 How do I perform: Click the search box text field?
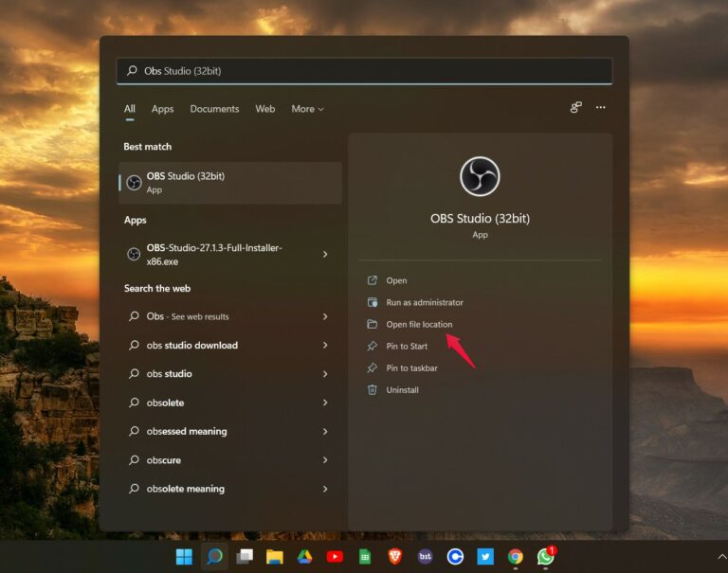click(x=364, y=70)
